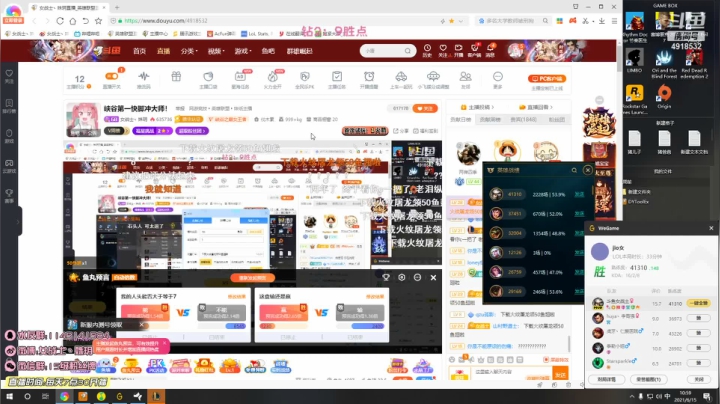Click the 一键全赞 button in WeGame
This screenshot has height=404, width=720.
click(698, 303)
